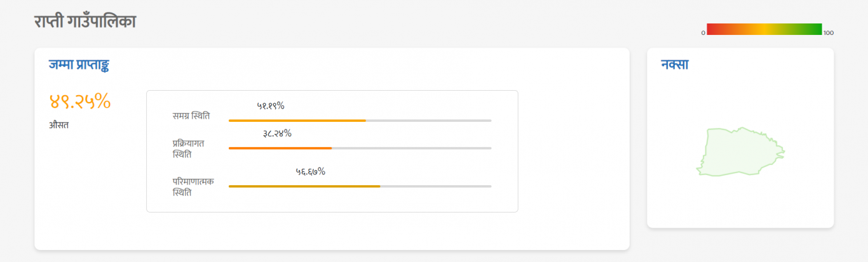
Task: Click the समग्र स्थिति label
Action: [191, 116]
